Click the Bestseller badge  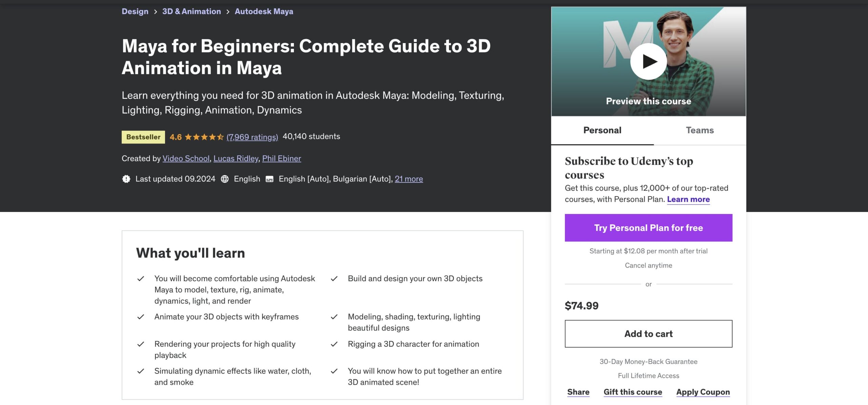coord(143,137)
